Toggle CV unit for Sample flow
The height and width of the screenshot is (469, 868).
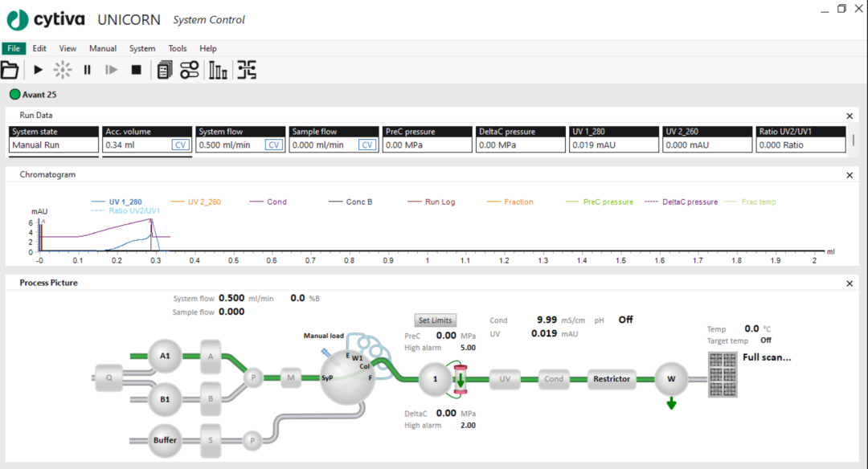pos(367,145)
